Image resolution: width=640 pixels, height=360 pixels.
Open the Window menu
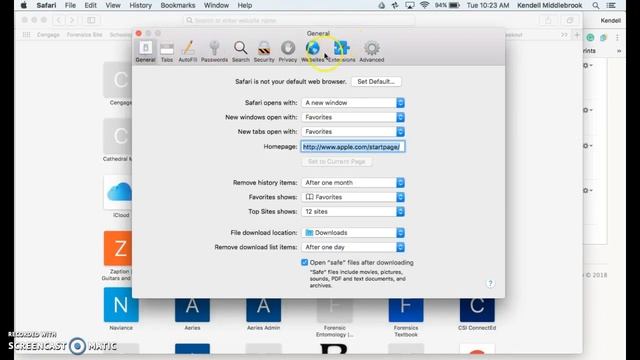tap(216, 5)
